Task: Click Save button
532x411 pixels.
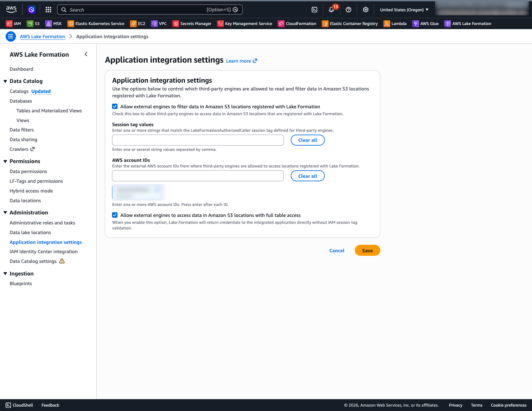Action: point(367,250)
